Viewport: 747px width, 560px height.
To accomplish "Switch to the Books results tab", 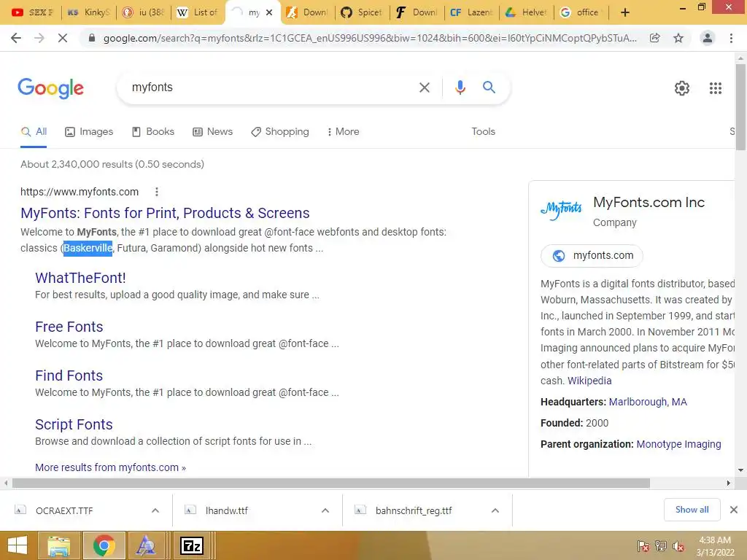I will 153,132.
